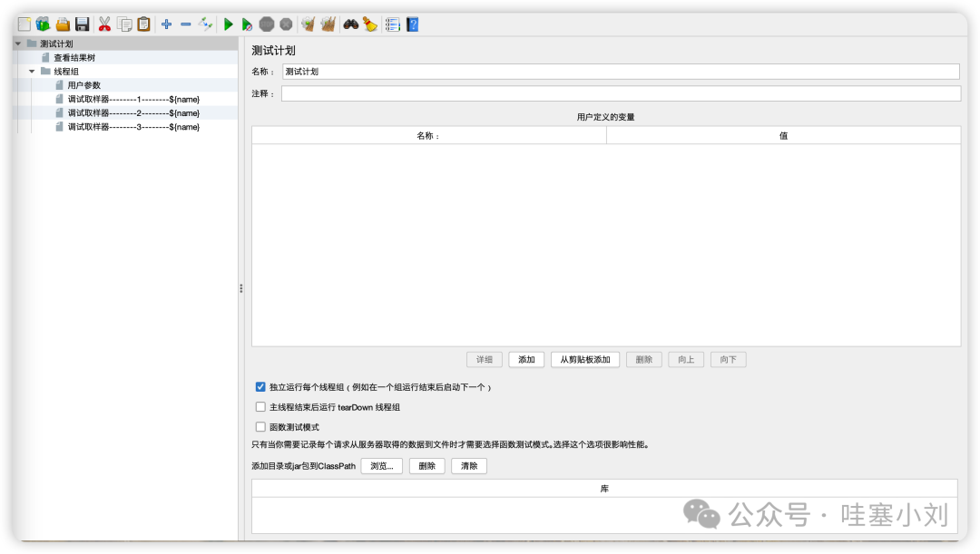
Task: Click the 从剪贴板添加 button
Action: [x=585, y=360]
